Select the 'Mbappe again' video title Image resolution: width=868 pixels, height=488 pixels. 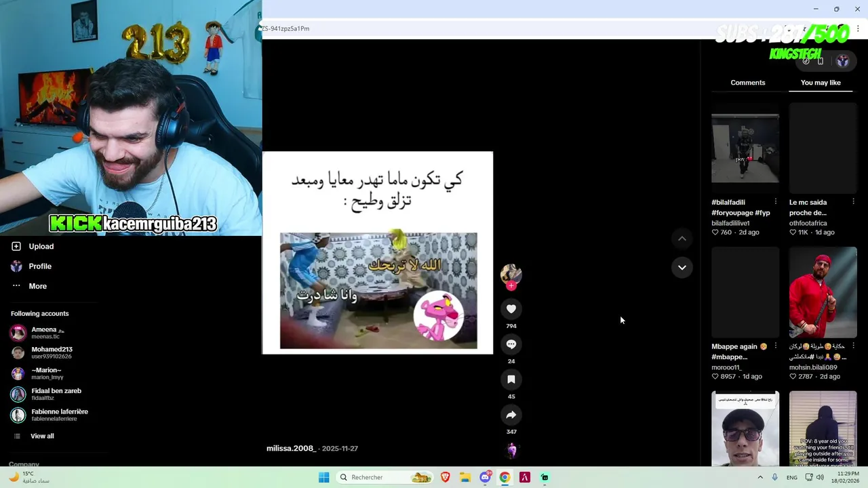(739, 352)
